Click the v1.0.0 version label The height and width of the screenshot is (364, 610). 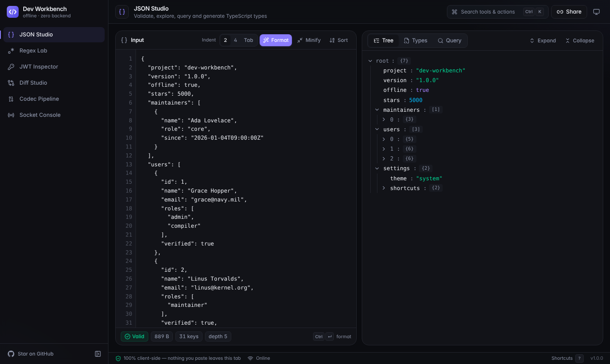point(597,358)
